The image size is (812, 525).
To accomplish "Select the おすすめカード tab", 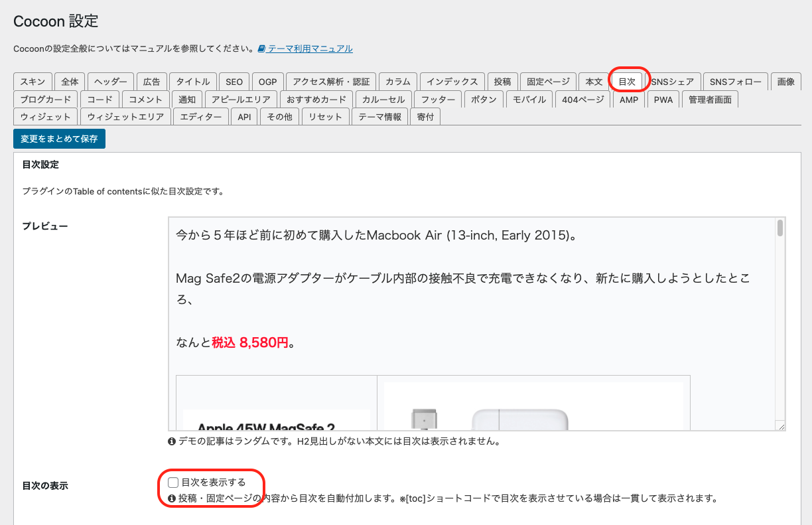I will pos(316,100).
